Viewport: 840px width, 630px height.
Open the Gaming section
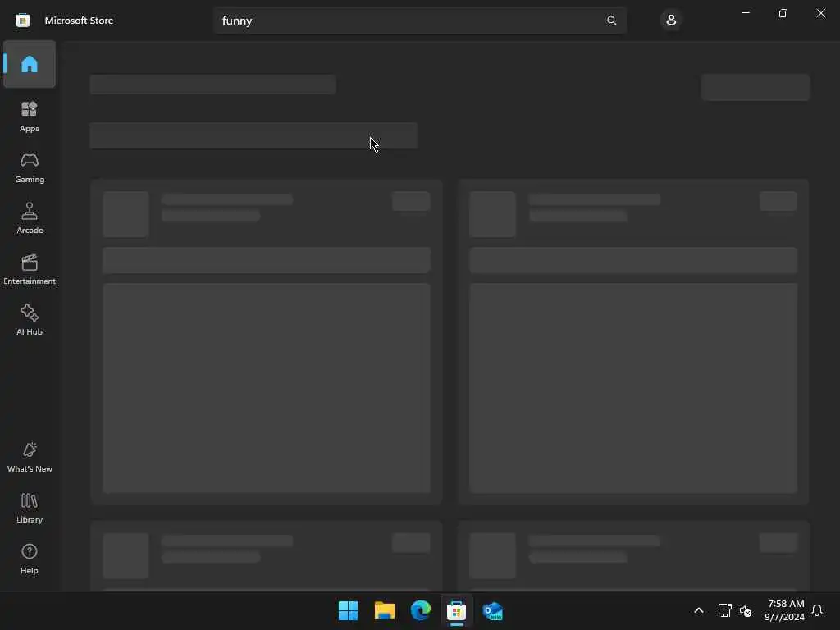(x=30, y=167)
